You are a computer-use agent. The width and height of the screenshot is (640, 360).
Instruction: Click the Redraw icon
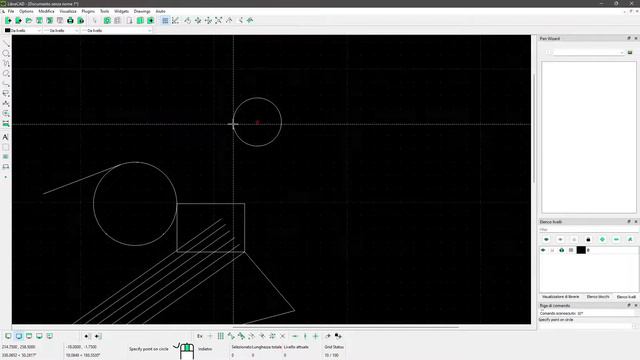[x=187, y=20]
